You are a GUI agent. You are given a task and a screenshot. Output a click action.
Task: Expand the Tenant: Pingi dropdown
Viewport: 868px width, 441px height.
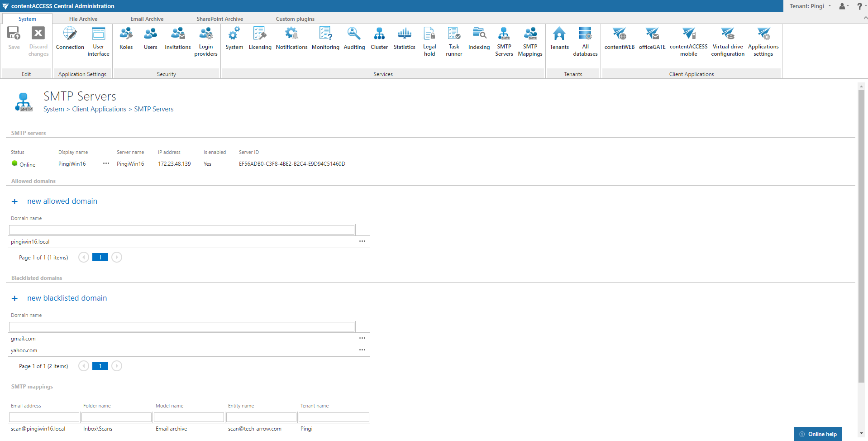pos(810,6)
